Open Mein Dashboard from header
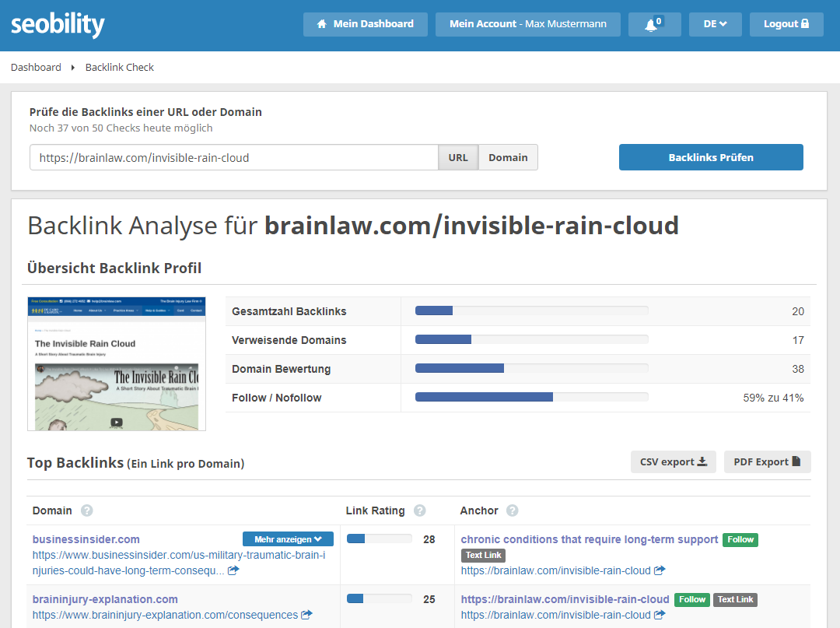840x628 pixels. coord(366,24)
